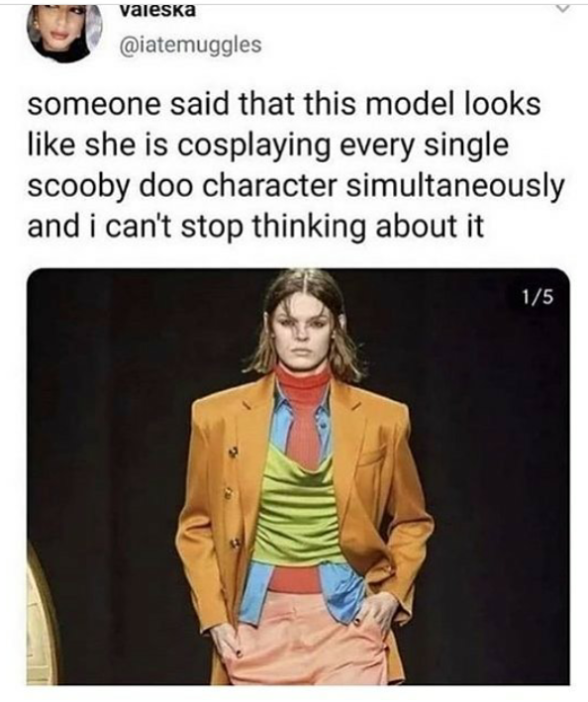Tap the model's face in the photo

pos(303,335)
